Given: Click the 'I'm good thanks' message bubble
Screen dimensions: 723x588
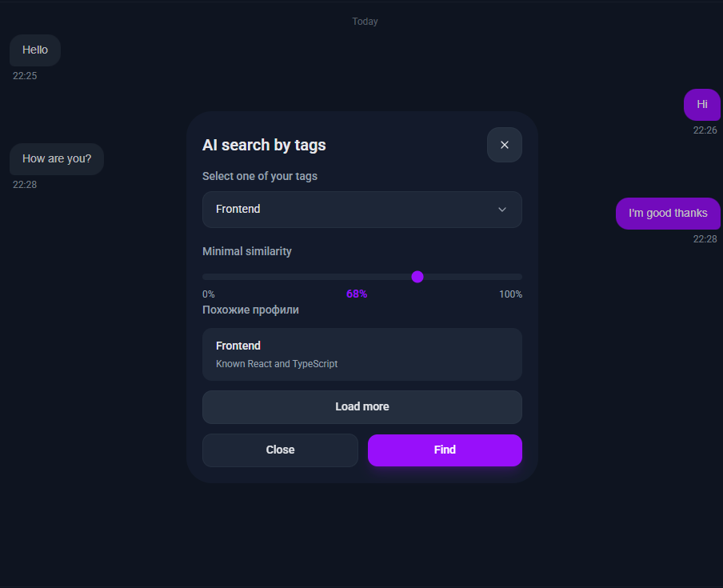Looking at the screenshot, I should tap(669, 213).
